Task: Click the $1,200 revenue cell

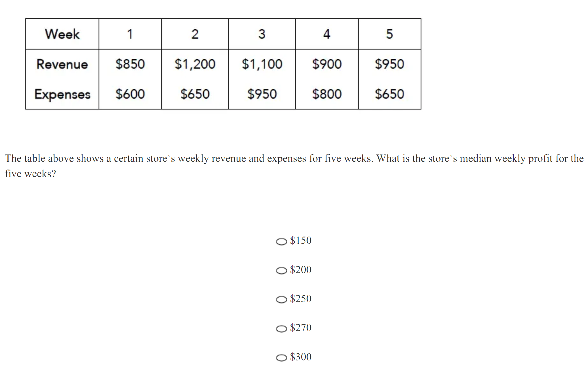Action: (x=195, y=64)
